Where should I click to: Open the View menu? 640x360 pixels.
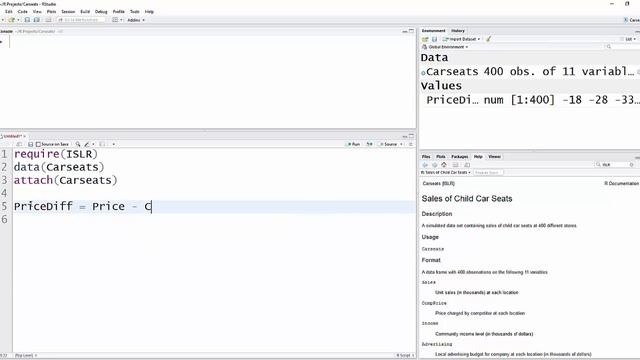pyautogui.click(x=37, y=12)
